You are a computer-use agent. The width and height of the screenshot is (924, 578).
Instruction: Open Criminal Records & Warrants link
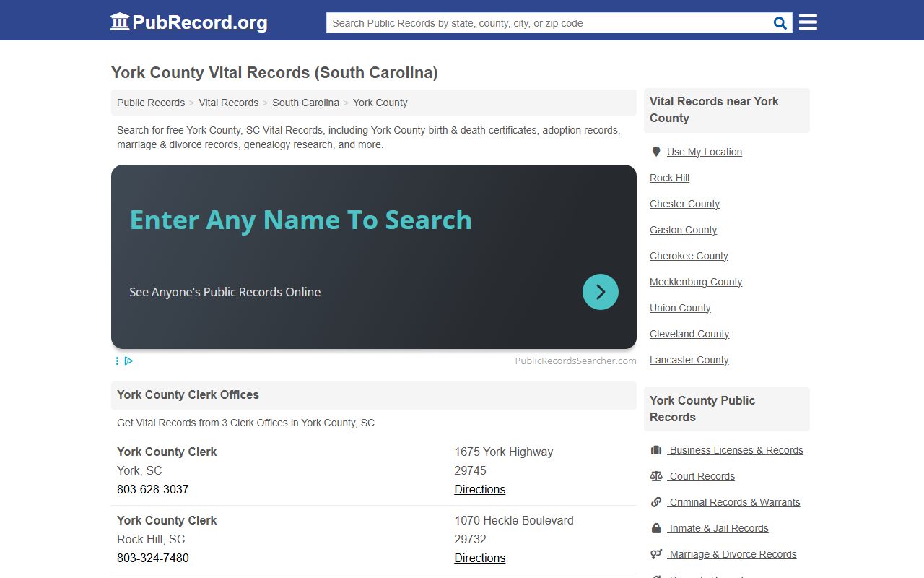733,502
